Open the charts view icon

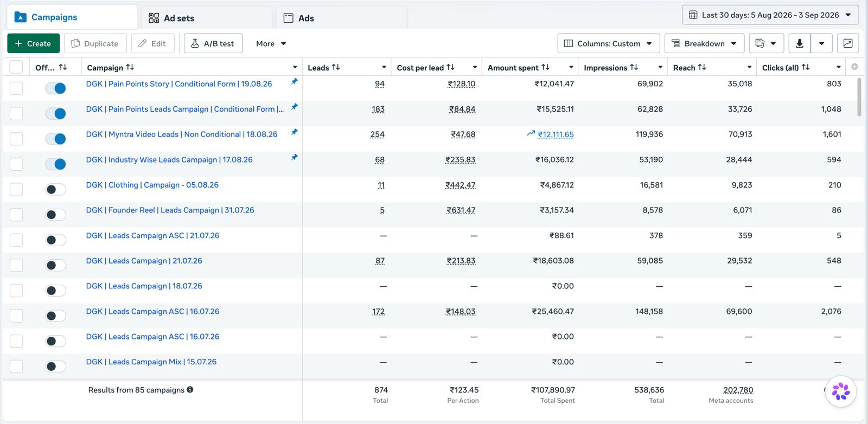click(848, 43)
